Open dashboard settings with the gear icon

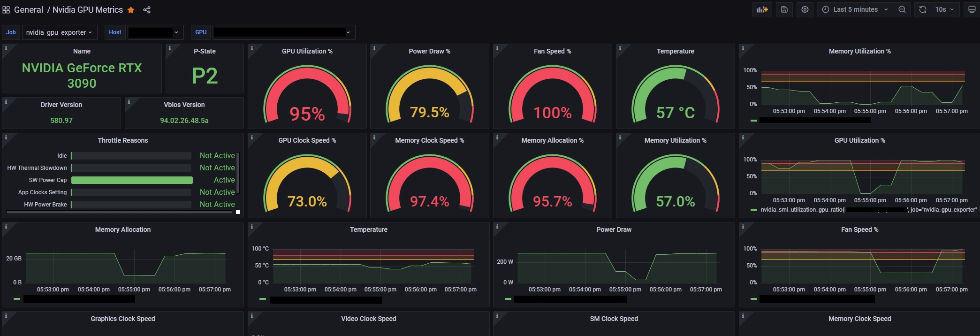click(805, 9)
